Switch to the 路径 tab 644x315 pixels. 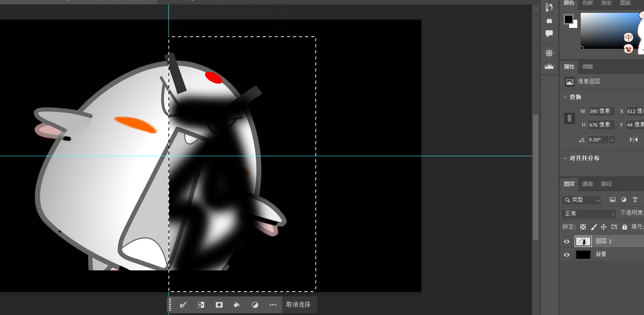pos(607,184)
